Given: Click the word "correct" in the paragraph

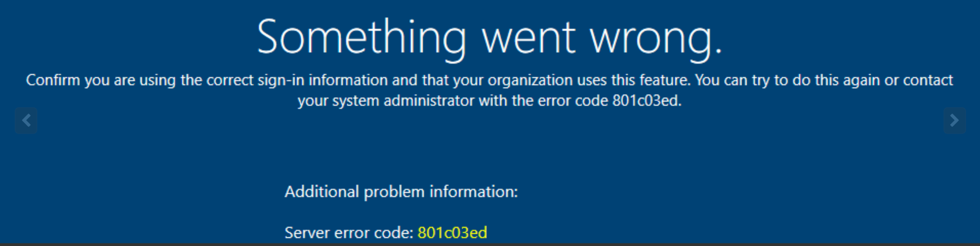Looking at the screenshot, I should (230, 80).
